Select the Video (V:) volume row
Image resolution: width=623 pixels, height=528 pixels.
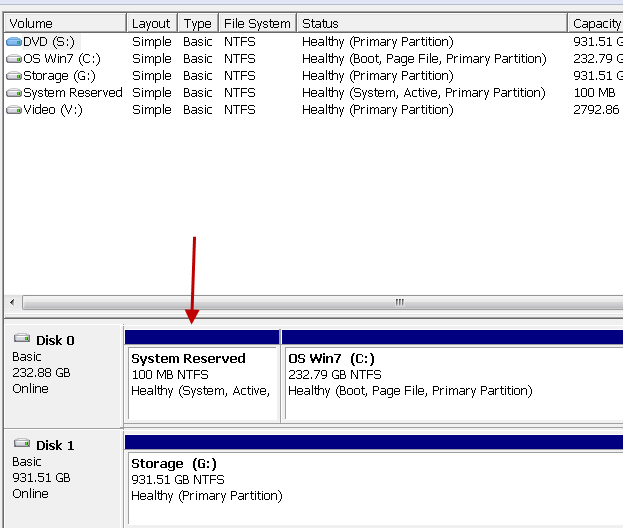[313, 110]
